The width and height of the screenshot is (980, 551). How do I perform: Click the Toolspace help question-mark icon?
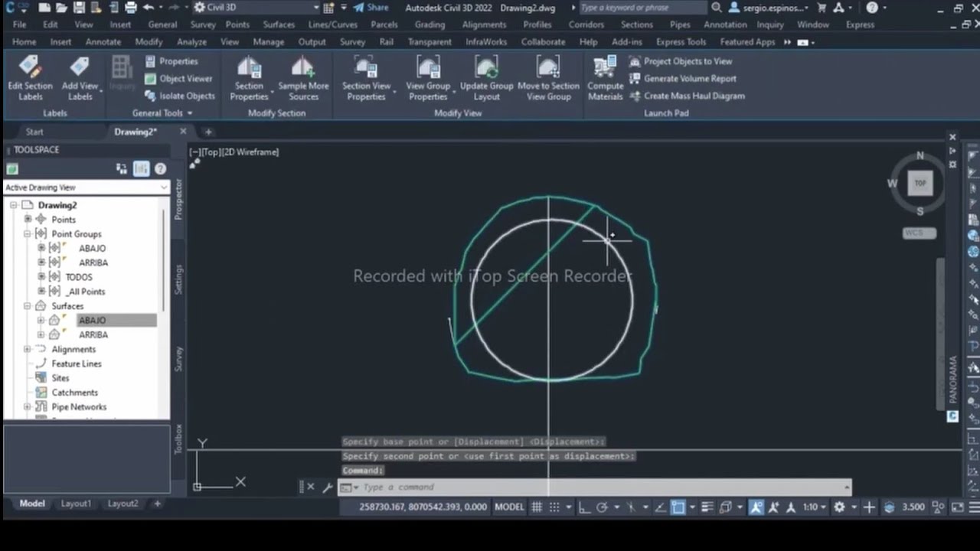click(160, 169)
